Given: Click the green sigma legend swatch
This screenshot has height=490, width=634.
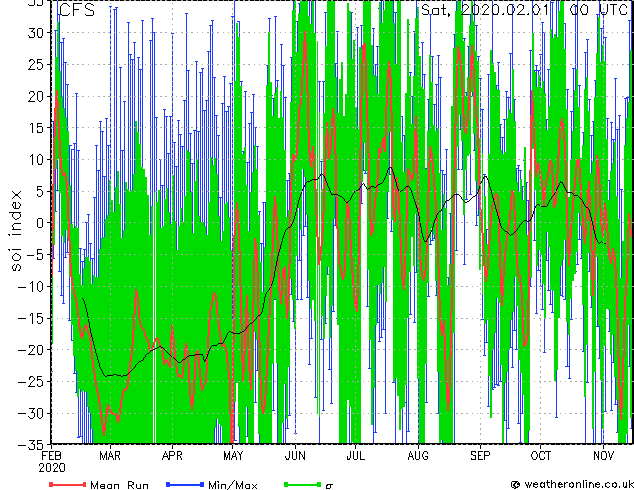Looking at the screenshot, I should pyautogui.click(x=302, y=484).
